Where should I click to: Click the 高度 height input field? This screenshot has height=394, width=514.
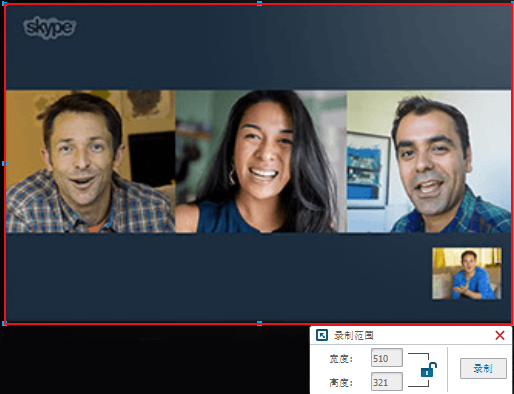click(387, 382)
